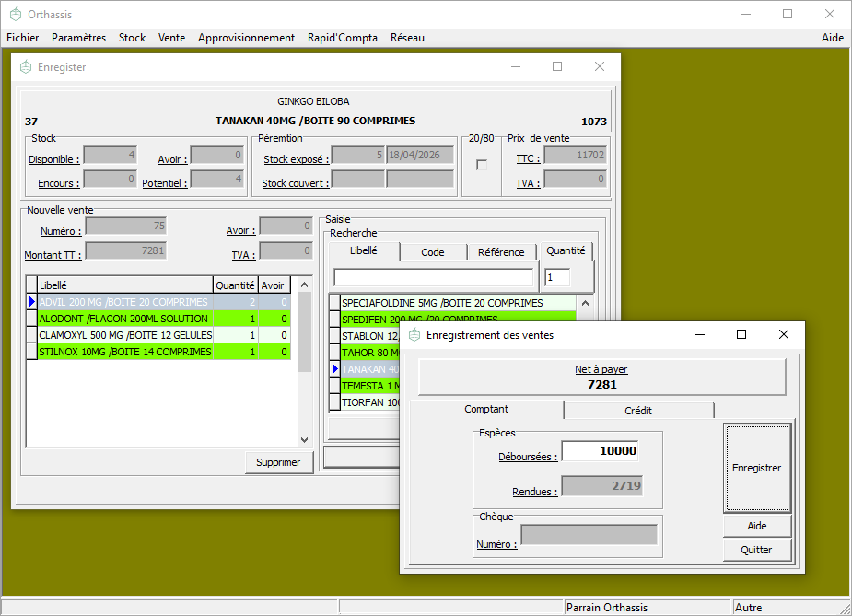
Task: Click the Enregistrer button
Action: click(756, 468)
